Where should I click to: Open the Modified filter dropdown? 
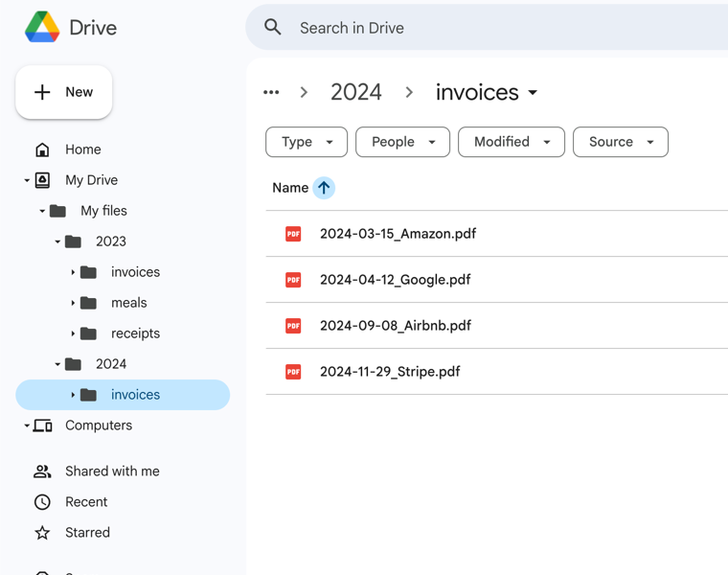pos(512,142)
